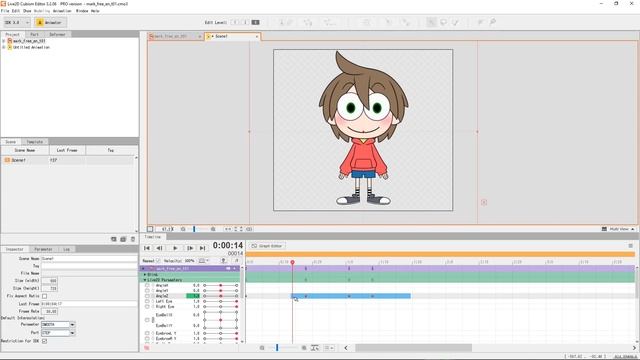Jump to the first frame of the timeline
The width and height of the screenshot is (640, 360).
tap(147, 248)
